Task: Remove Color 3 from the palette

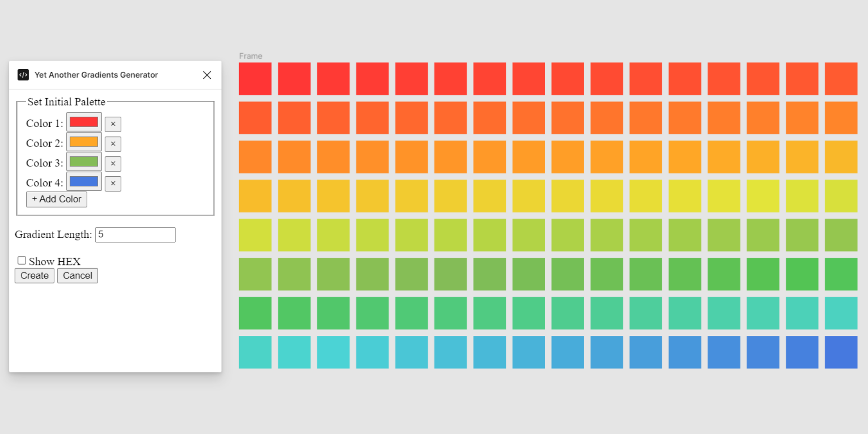Action: [x=113, y=164]
